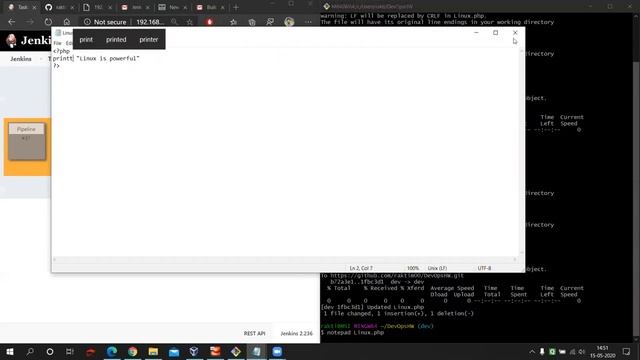This screenshot has height=360, width=640.
Task: Open browser home page
Action: pos(67,22)
